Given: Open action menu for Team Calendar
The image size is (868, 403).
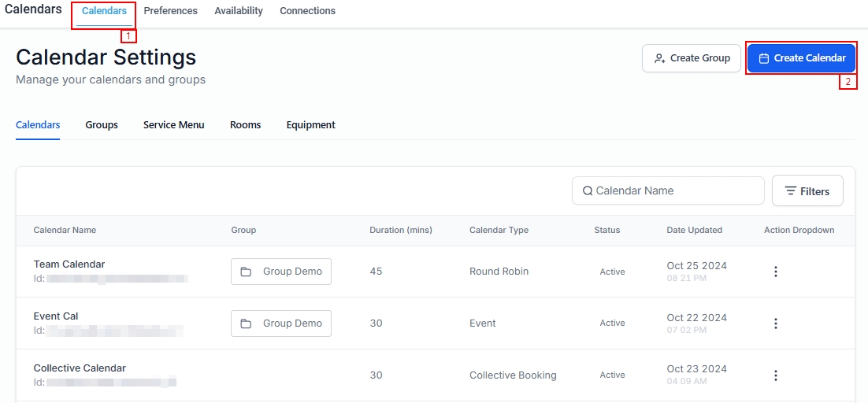Looking at the screenshot, I should 775,272.
